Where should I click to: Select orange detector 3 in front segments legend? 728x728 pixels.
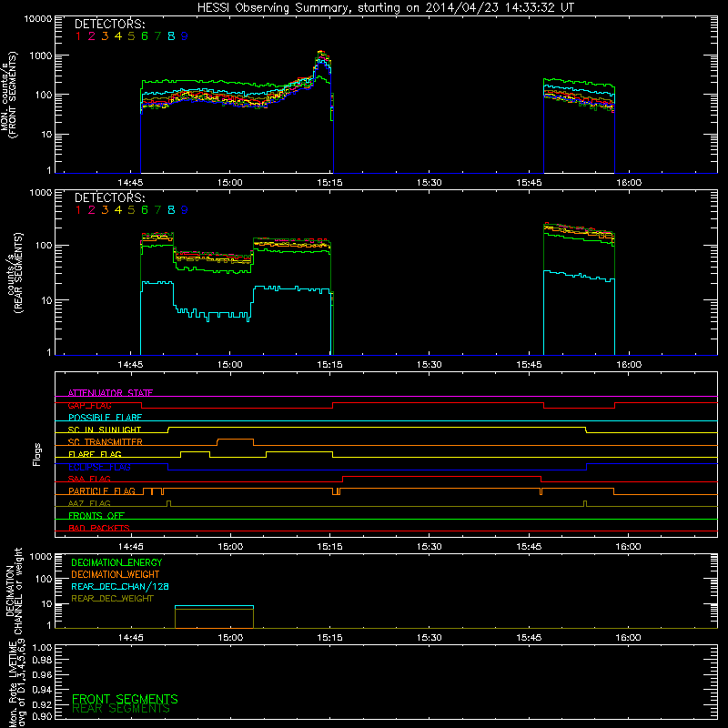105,35
